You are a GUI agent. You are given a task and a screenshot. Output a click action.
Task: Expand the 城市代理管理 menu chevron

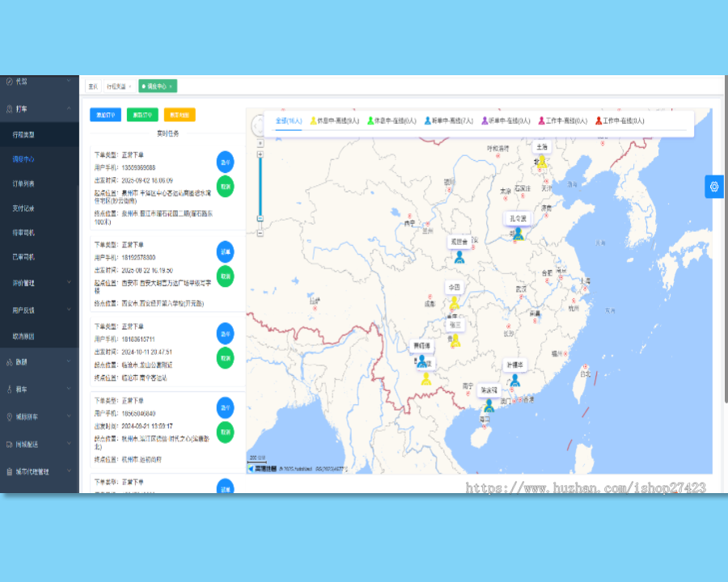click(69, 471)
